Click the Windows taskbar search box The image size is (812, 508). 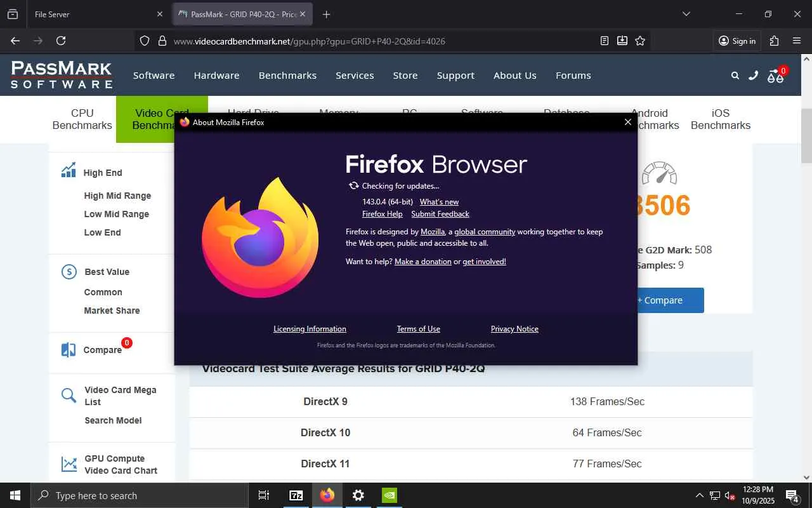click(140, 495)
